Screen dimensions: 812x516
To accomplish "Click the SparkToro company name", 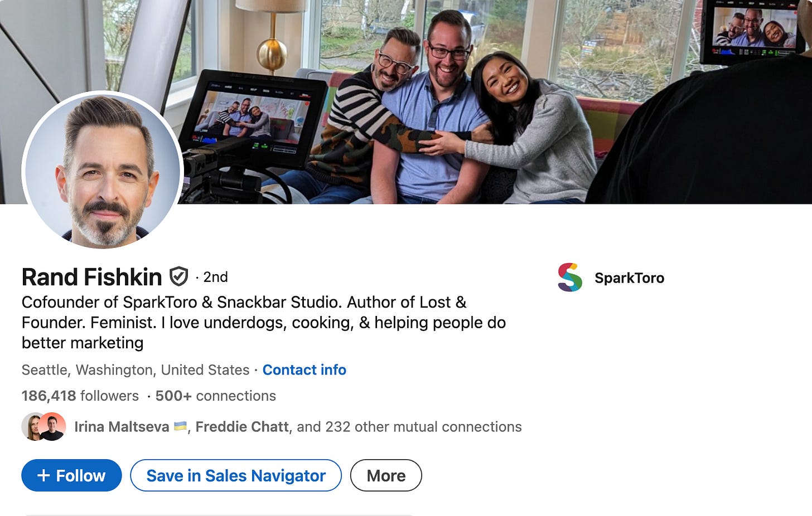I will point(629,278).
